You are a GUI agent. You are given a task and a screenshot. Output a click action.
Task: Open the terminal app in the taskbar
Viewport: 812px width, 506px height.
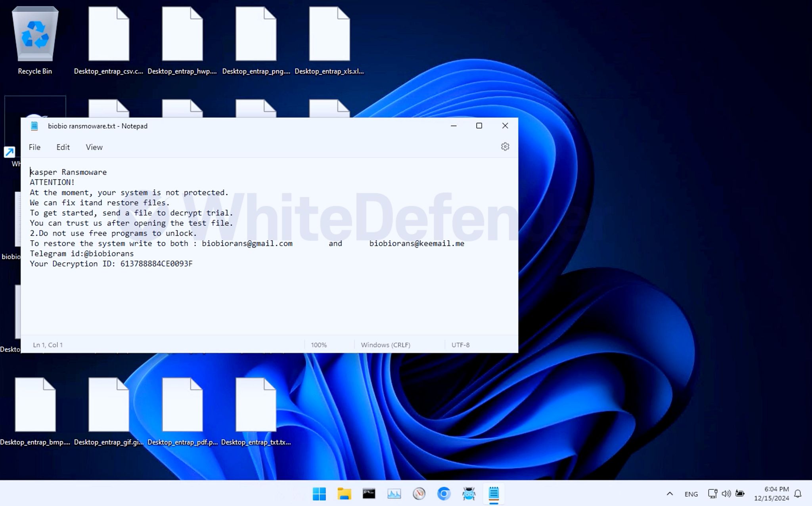click(x=369, y=493)
